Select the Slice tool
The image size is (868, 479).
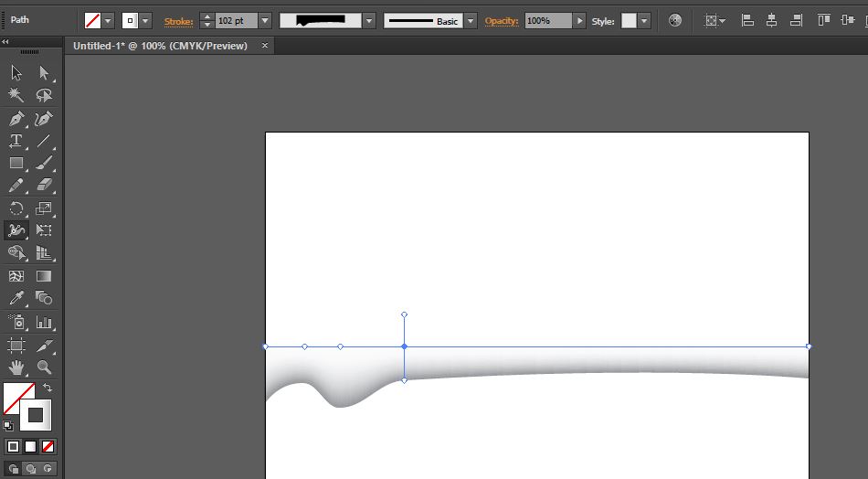coord(44,346)
